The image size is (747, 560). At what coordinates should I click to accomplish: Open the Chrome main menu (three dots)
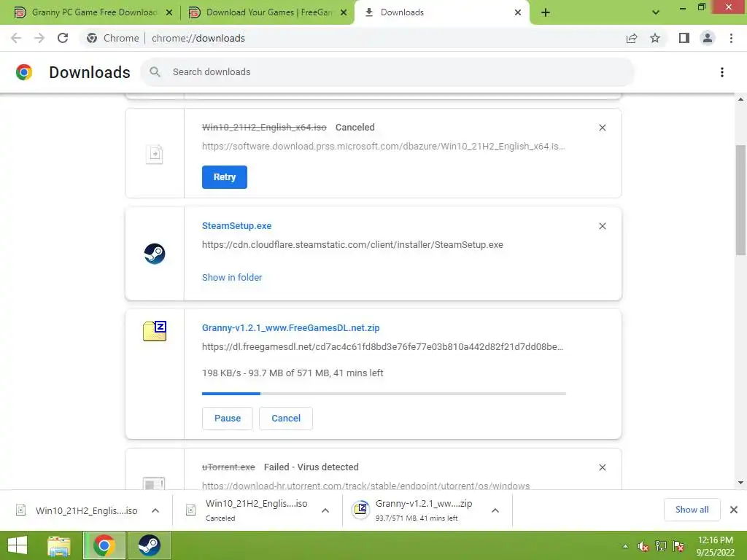pos(731,38)
